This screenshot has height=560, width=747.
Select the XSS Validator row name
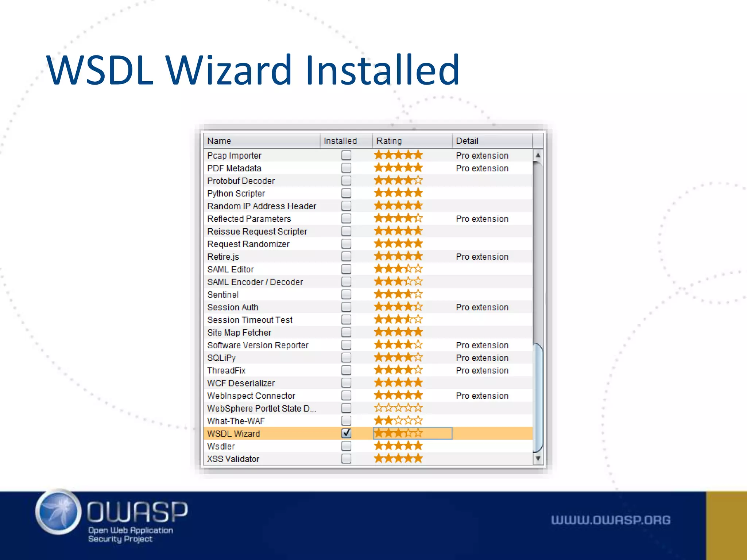tap(233, 459)
